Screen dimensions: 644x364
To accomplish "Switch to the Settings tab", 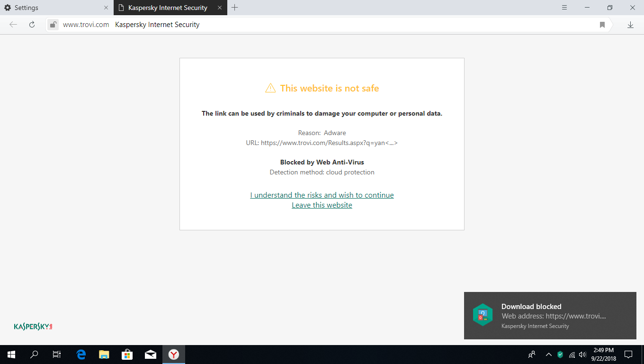I will click(x=57, y=8).
